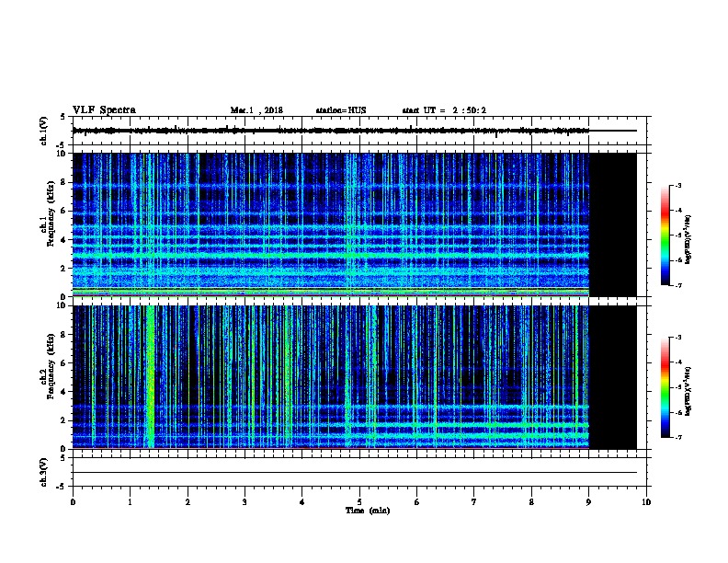
Task: Click time axis tick label "3"
Action: coord(245,501)
